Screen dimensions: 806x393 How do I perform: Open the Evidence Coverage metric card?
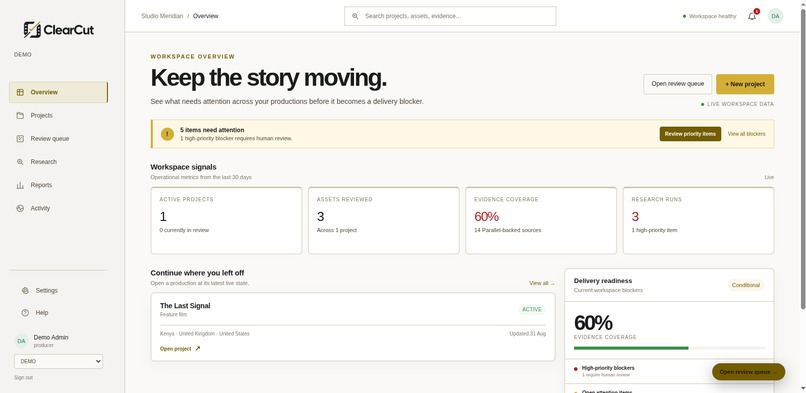pyautogui.click(x=541, y=220)
